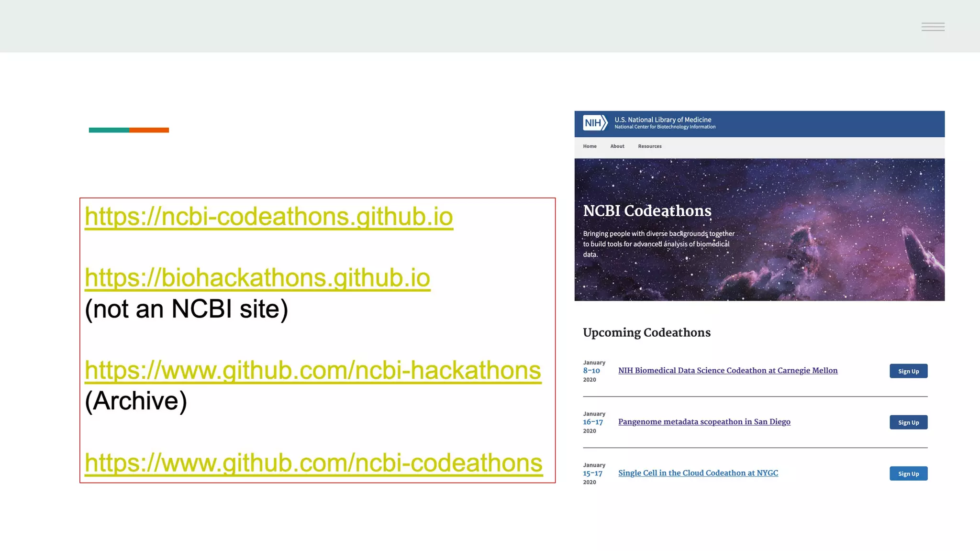Click the 'Bringing people with diverse backgrounds' tagline
The image size is (980, 551).
(x=659, y=244)
